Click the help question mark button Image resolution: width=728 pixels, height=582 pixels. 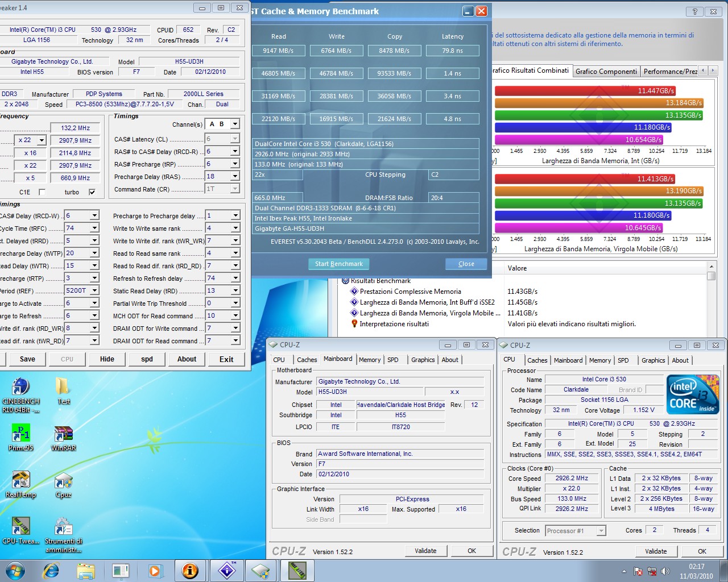(694, 11)
